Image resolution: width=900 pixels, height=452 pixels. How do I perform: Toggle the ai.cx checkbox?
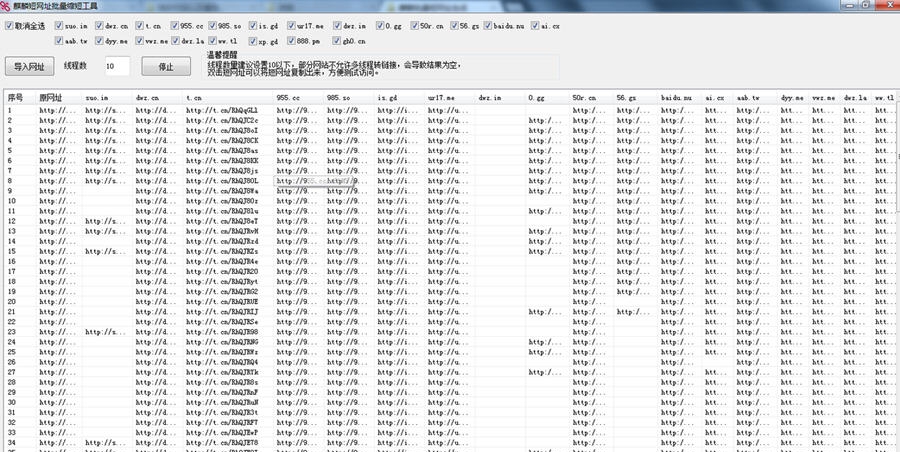tap(535, 26)
